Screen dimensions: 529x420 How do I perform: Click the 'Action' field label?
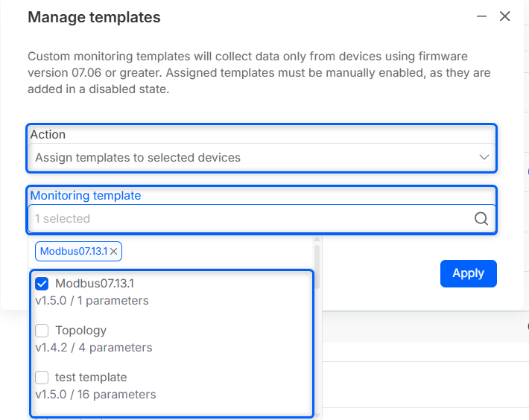48,135
